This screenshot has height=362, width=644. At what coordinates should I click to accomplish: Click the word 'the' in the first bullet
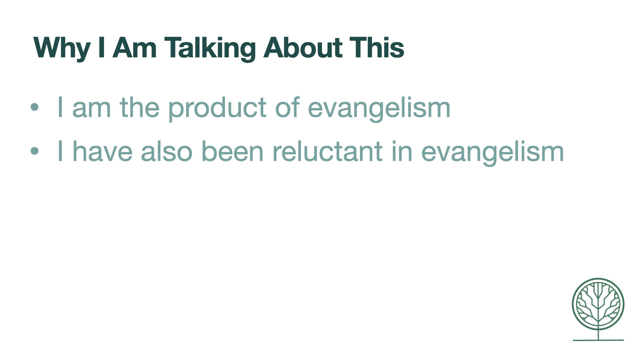140,107
